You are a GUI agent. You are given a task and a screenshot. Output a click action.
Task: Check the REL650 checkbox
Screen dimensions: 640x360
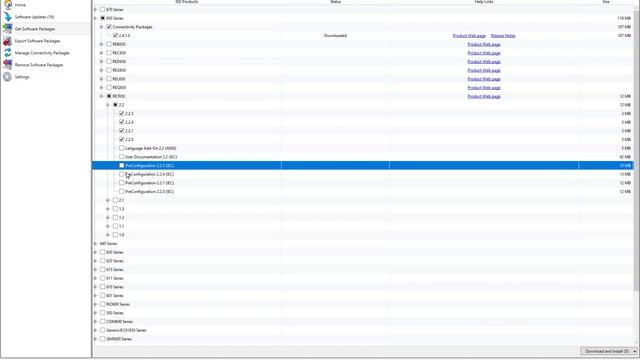click(109, 79)
